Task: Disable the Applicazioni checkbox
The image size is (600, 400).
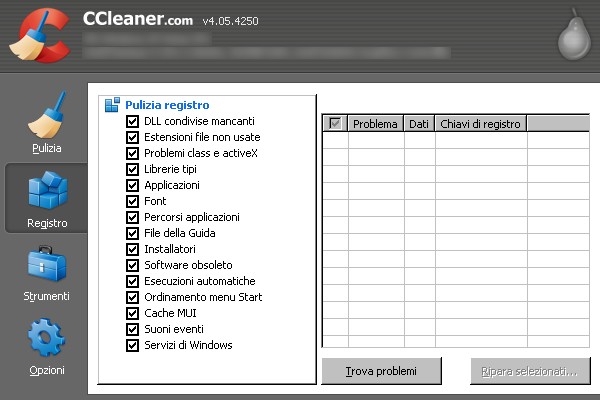Action: click(132, 185)
